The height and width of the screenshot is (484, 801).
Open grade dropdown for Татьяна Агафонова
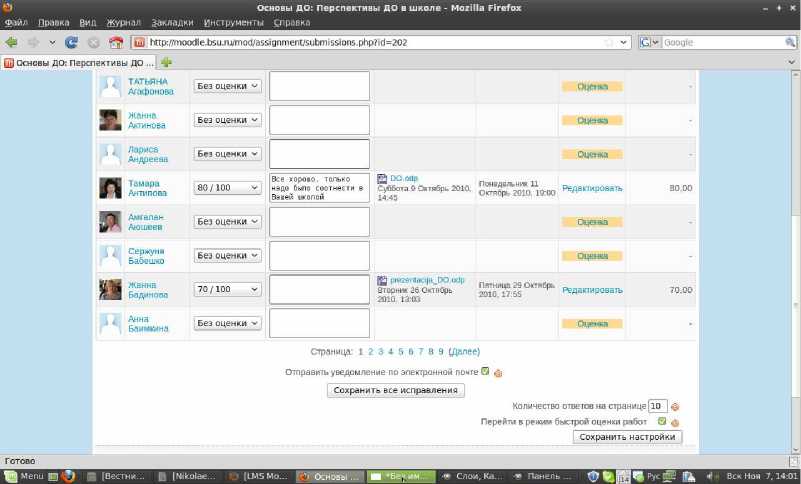[x=227, y=86]
